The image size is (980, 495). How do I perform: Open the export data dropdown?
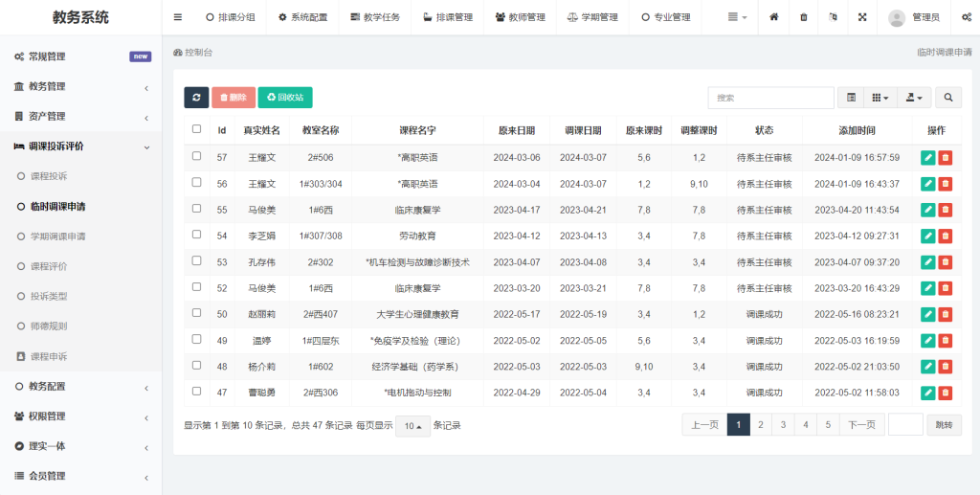[x=914, y=98]
